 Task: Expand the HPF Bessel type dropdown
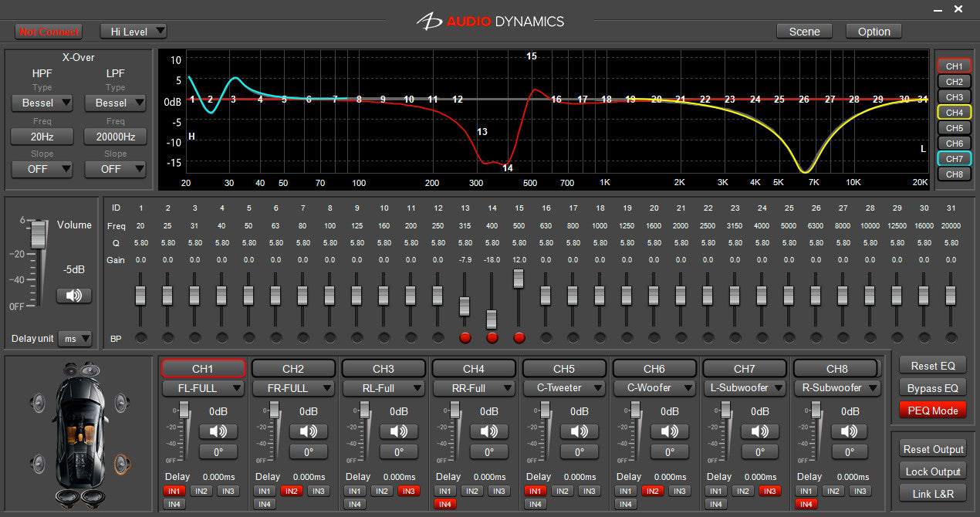(x=42, y=103)
